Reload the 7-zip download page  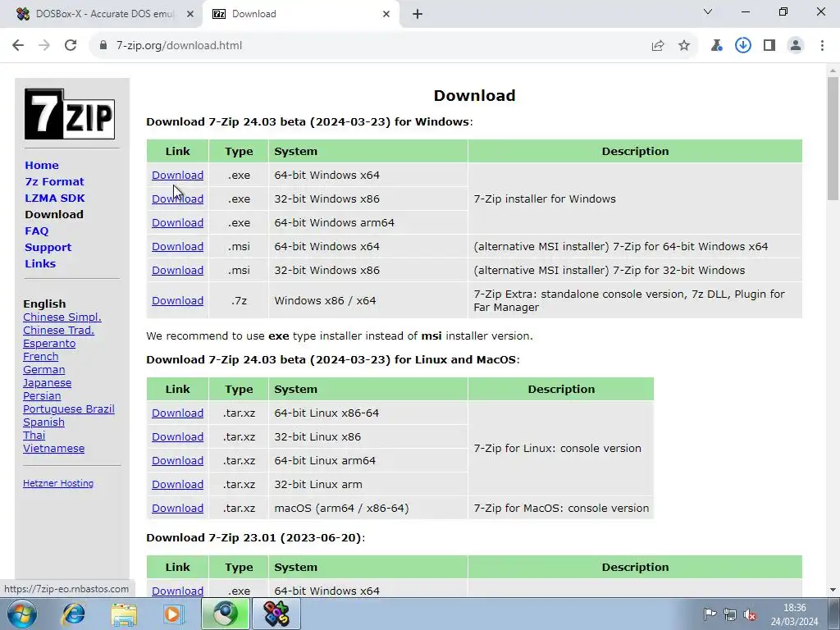point(71,46)
